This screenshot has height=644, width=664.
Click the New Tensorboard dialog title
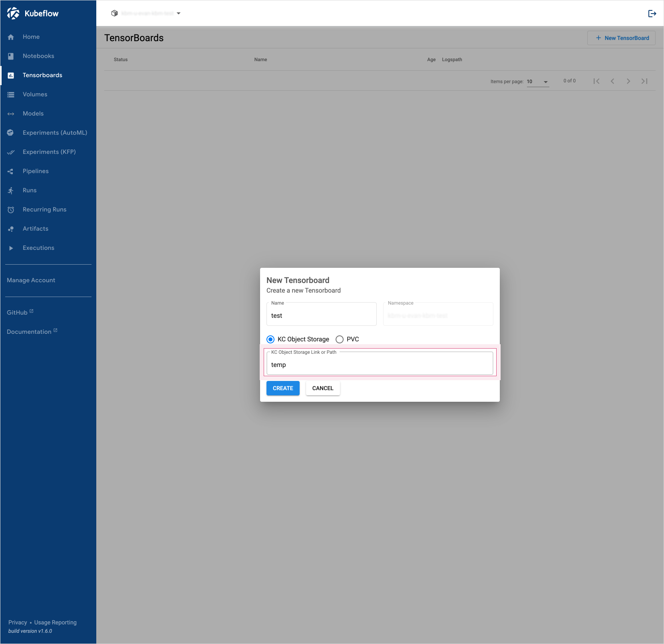click(x=298, y=280)
